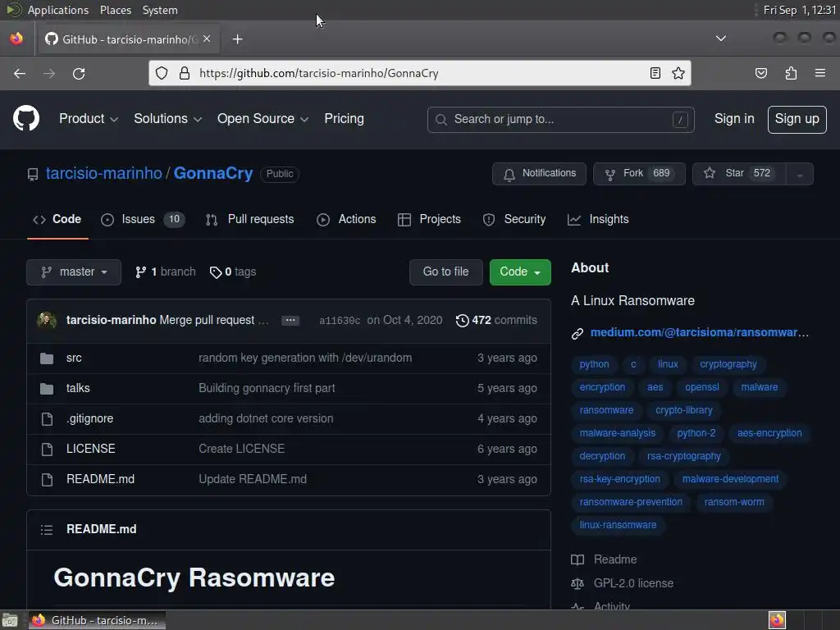Open the master branch selector
The height and width of the screenshot is (630, 840).
pyautogui.click(x=74, y=272)
